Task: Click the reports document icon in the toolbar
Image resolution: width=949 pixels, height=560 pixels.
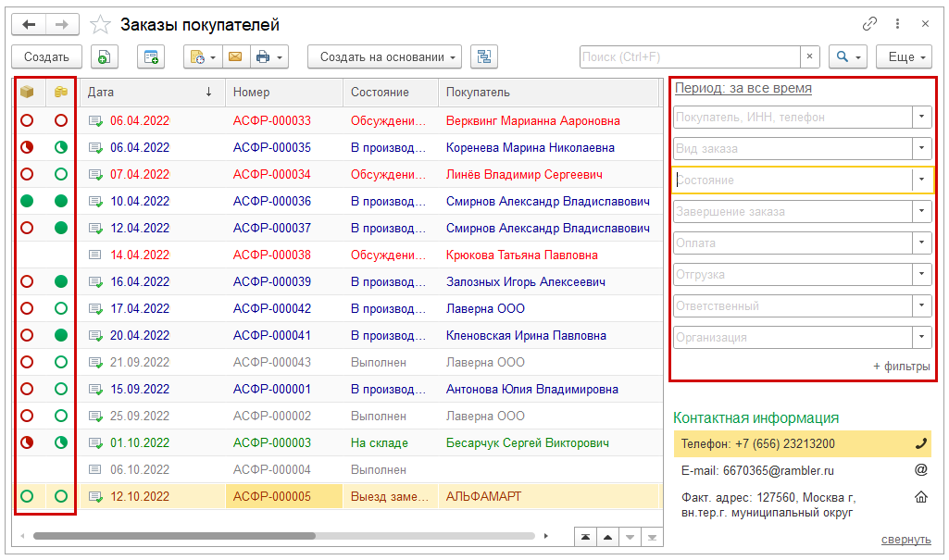Action: 204,56
